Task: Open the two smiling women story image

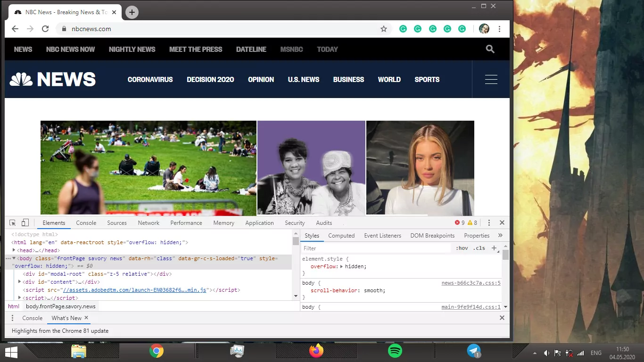Action: (x=311, y=168)
